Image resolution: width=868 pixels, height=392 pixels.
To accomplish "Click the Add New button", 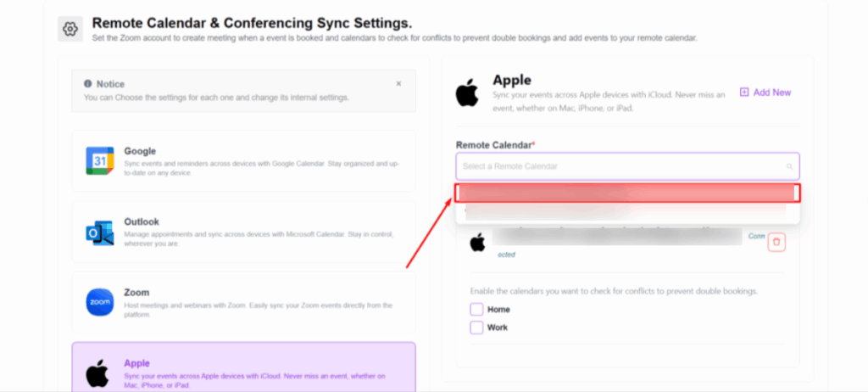I will [765, 92].
